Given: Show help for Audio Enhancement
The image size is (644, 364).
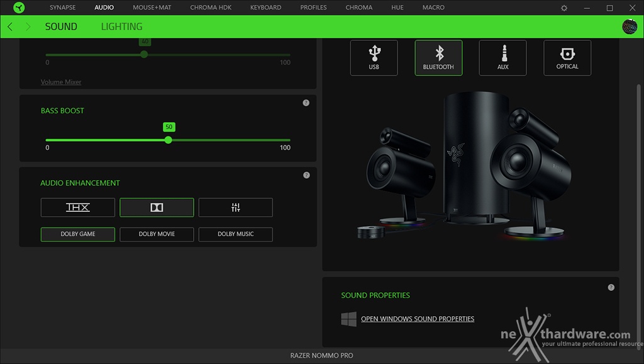Looking at the screenshot, I should click(x=306, y=175).
